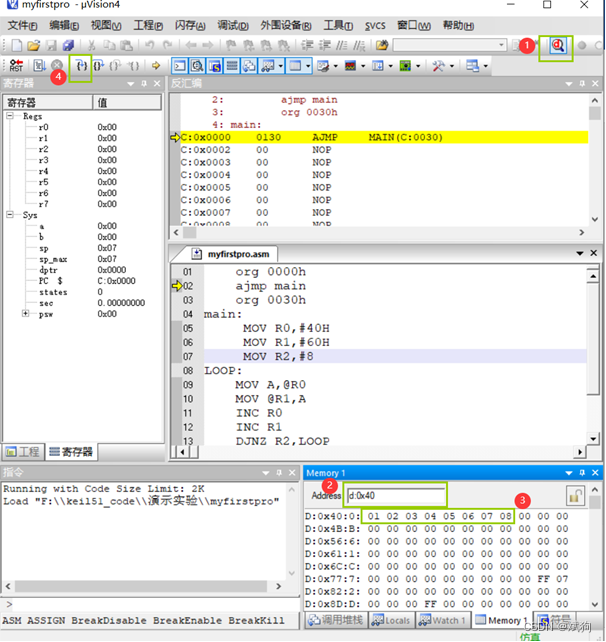This screenshot has height=642, width=606.
Task: Switch to the Watch 1 tab
Action: click(x=443, y=620)
